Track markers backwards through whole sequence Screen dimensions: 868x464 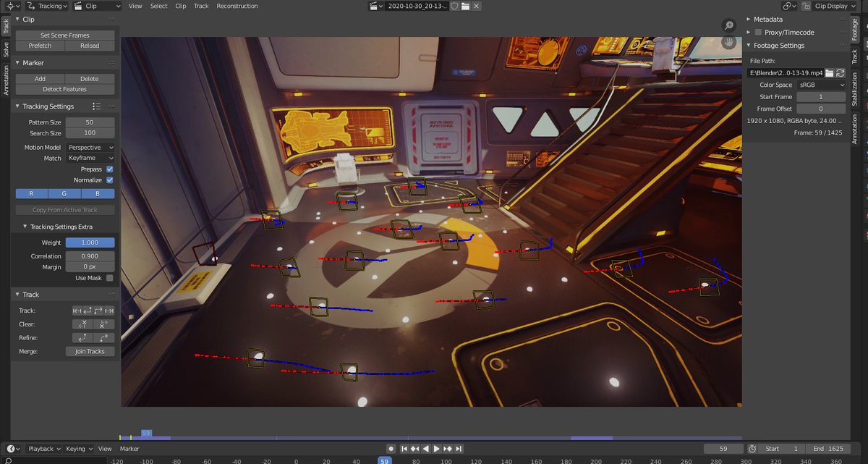77,311
